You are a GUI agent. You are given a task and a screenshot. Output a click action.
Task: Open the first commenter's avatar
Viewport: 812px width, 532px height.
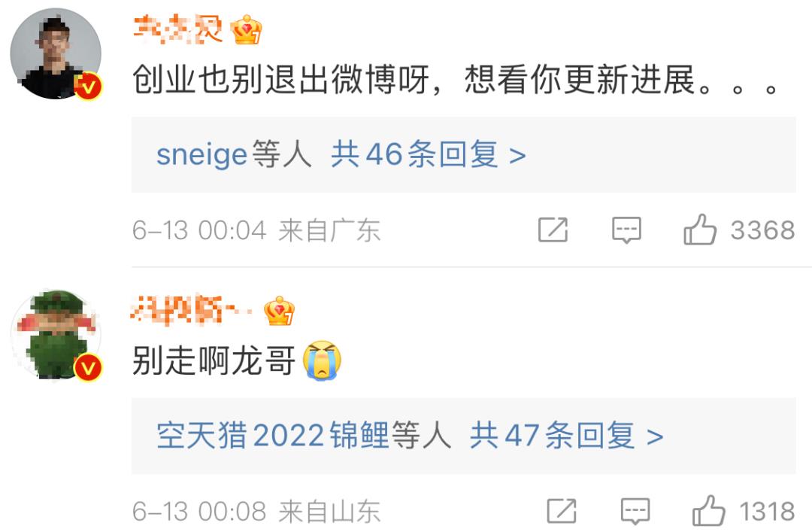pos(56,53)
